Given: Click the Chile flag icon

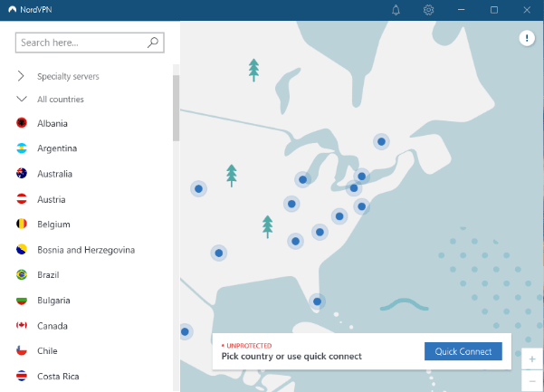Looking at the screenshot, I should click(x=22, y=350).
